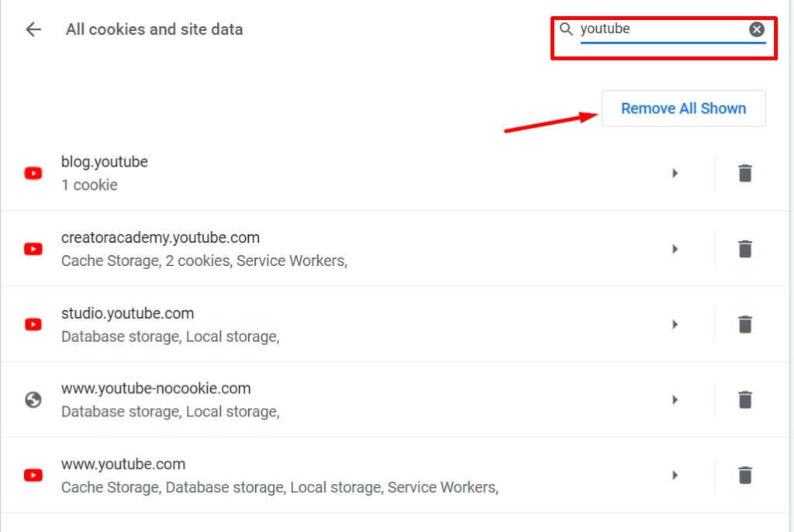Image resolution: width=794 pixels, height=532 pixels.
Task: Click the YouTube icon for studio.youtube.com
Action: tap(31, 324)
